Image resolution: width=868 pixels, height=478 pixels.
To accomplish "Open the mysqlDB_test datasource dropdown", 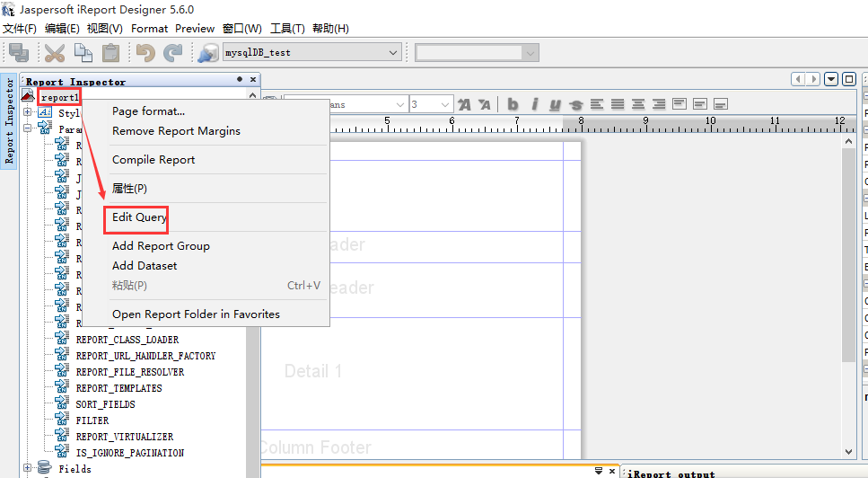I will [x=393, y=53].
